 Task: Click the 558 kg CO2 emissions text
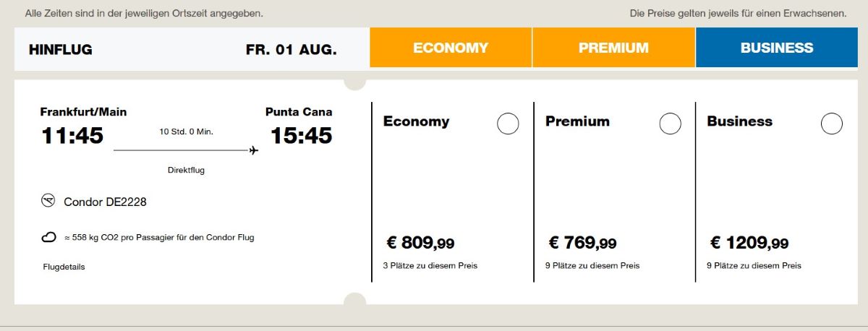[159, 237]
